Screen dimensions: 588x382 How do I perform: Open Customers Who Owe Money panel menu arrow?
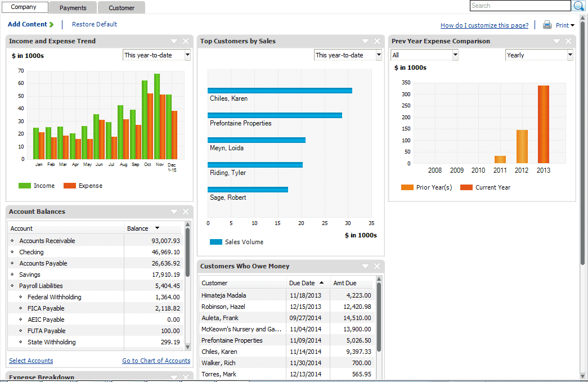point(365,266)
